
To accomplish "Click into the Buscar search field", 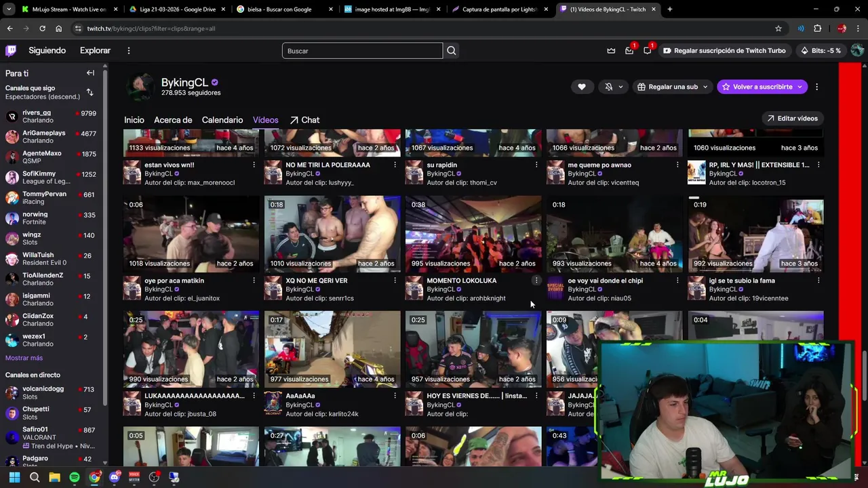I will (362, 50).
